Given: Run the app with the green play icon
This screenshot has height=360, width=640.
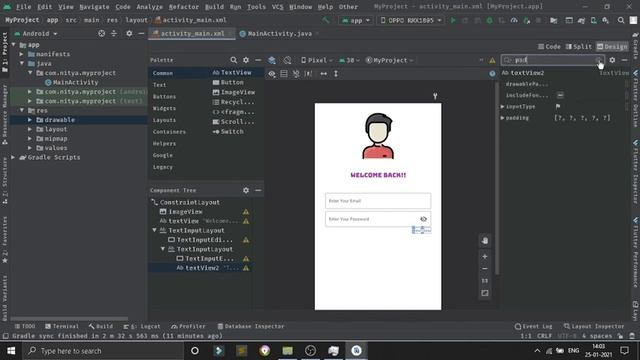Looking at the screenshot, I should (x=453, y=20).
